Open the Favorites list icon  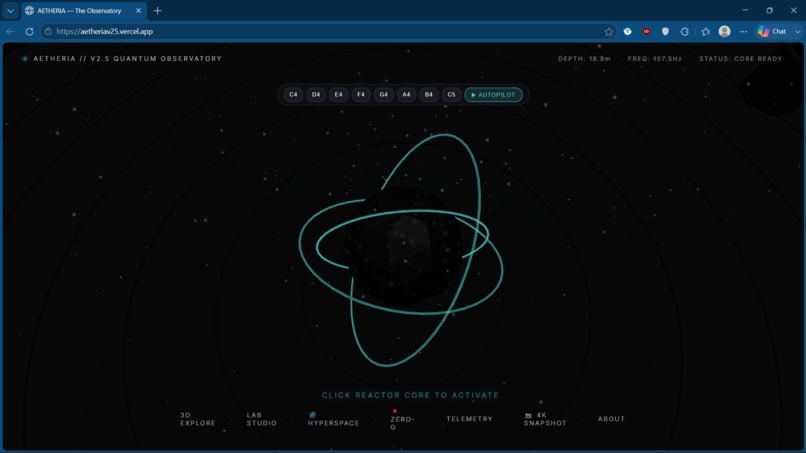(705, 31)
